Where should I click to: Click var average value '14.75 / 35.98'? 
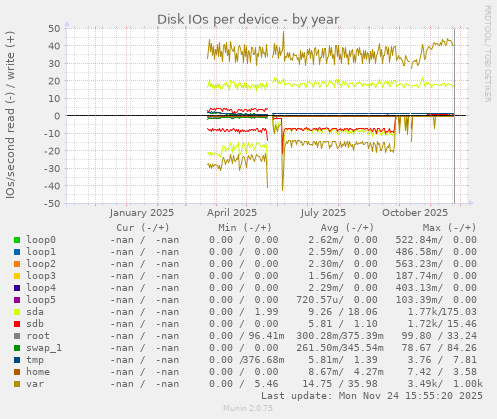click(x=340, y=384)
